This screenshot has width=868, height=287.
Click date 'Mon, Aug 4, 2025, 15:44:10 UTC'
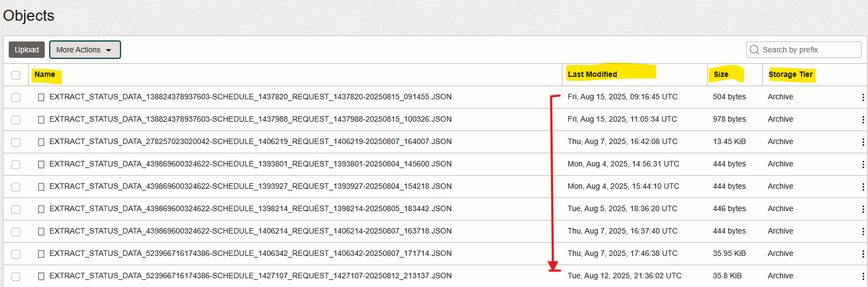(624, 186)
